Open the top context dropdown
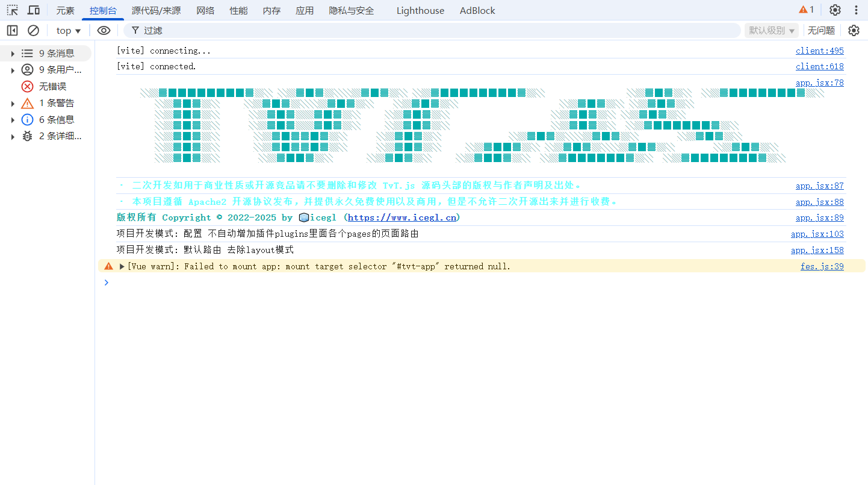 click(x=69, y=30)
